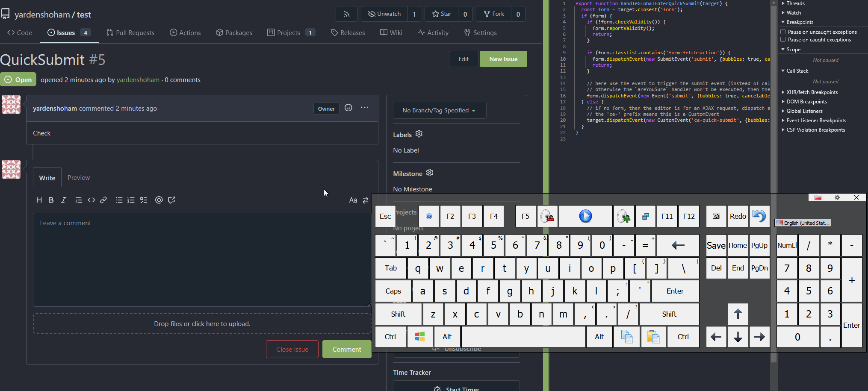Open the Labels gear settings
Screen dimensions: 868x391
pos(419,134)
